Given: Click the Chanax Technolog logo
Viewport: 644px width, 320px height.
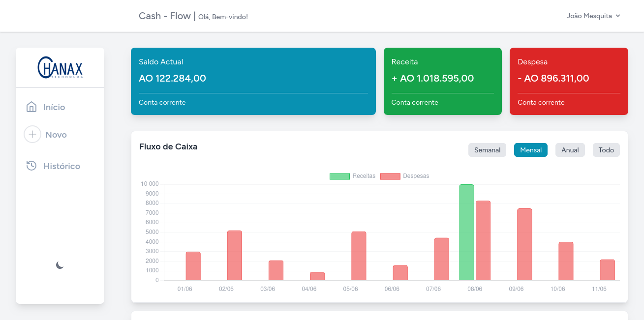Looking at the screenshot, I should point(60,67).
